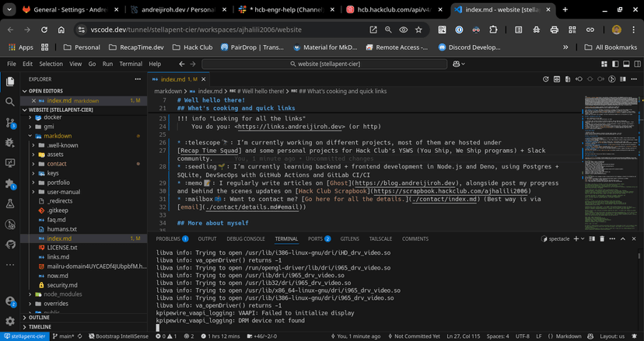Open the Extensions view in activity bar
Viewport: 644px width, 341px height.
pyautogui.click(x=10, y=183)
